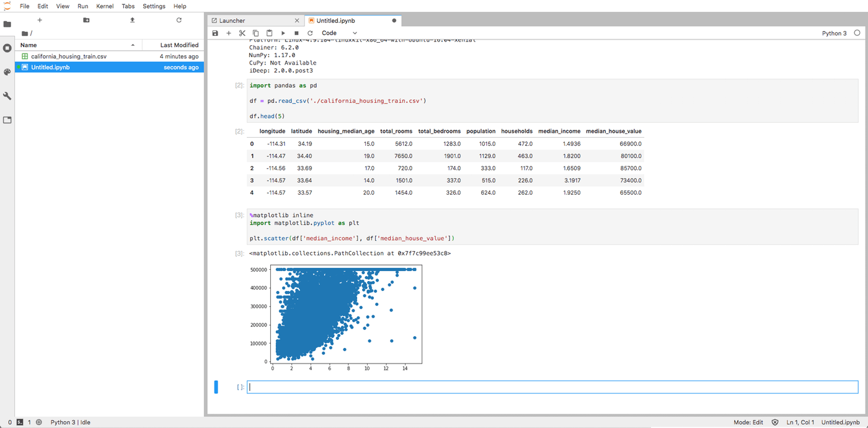Click the Ln 1, Col 1 status bar item
The height and width of the screenshot is (428, 868).
(x=800, y=422)
